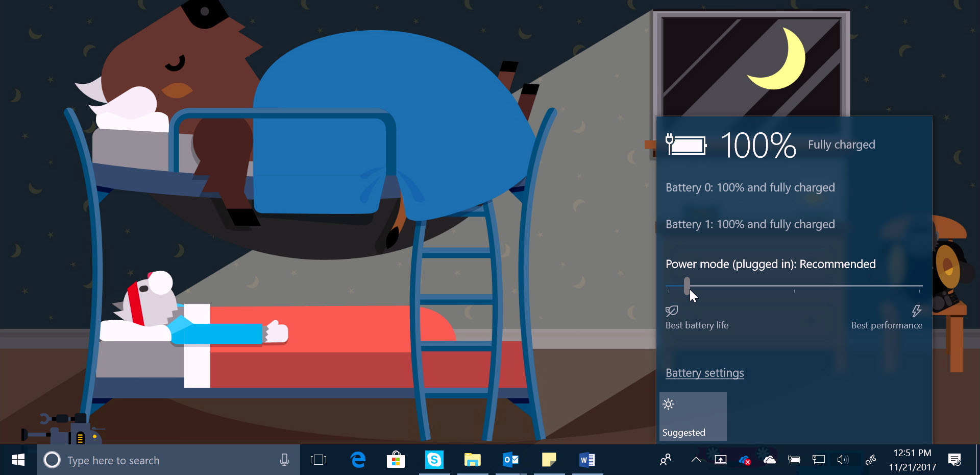
Task: Click the plugged-in battery icon in the flyout
Action: (x=686, y=145)
